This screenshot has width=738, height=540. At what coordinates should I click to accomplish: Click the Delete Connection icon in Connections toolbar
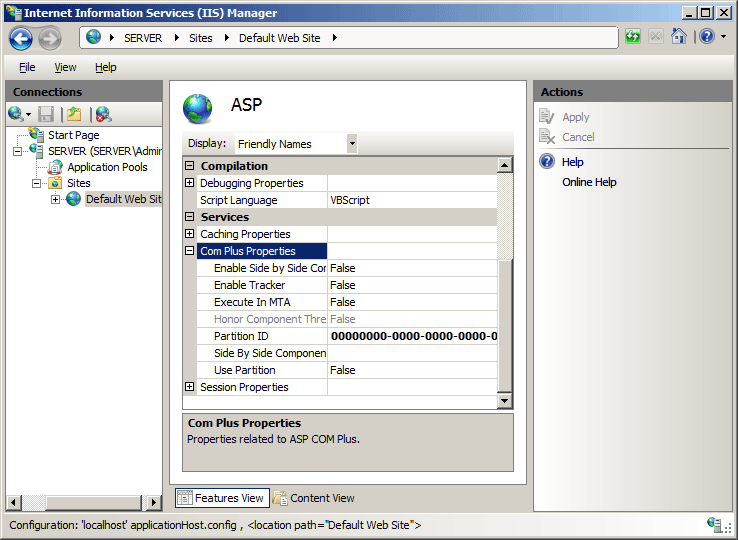click(x=102, y=114)
